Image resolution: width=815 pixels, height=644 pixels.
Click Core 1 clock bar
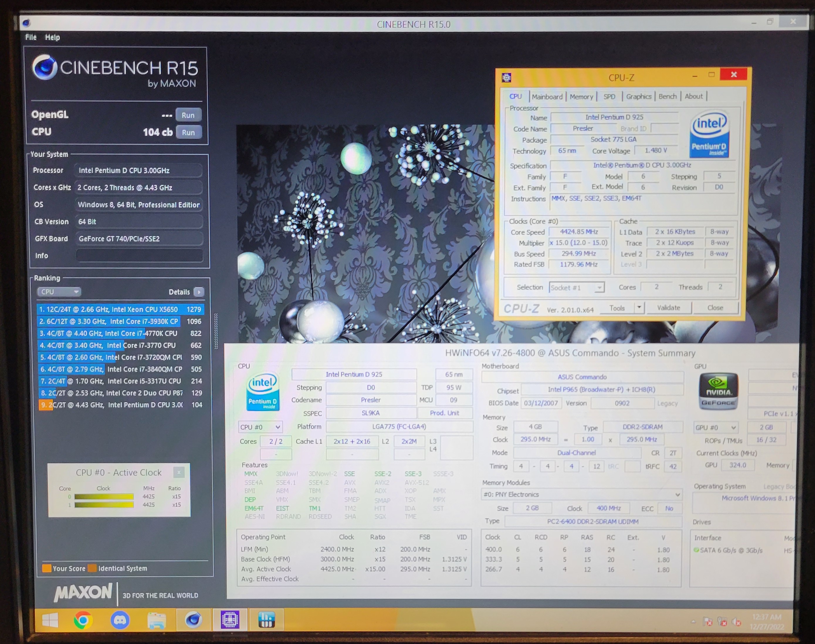(x=104, y=505)
